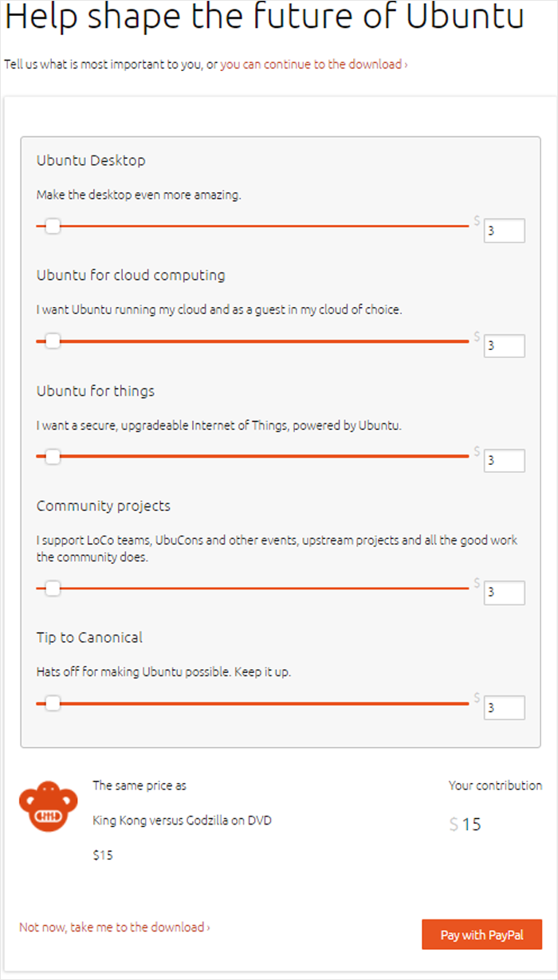Click middle of the Community projects slider track
558x980 pixels.
pyautogui.click(x=253, y=588)
